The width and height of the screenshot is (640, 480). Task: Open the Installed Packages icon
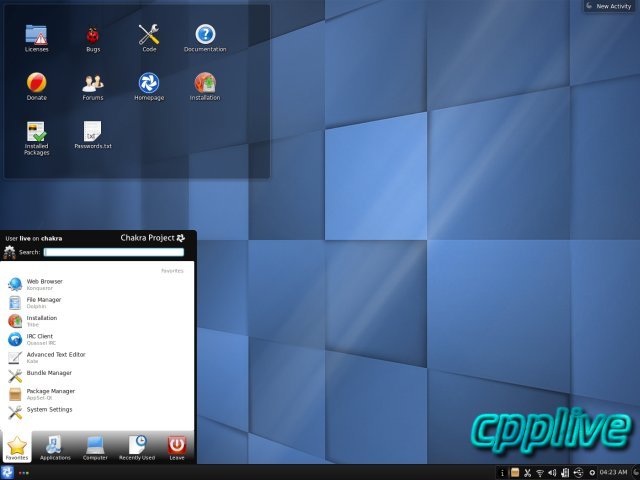tap(36, 138)
